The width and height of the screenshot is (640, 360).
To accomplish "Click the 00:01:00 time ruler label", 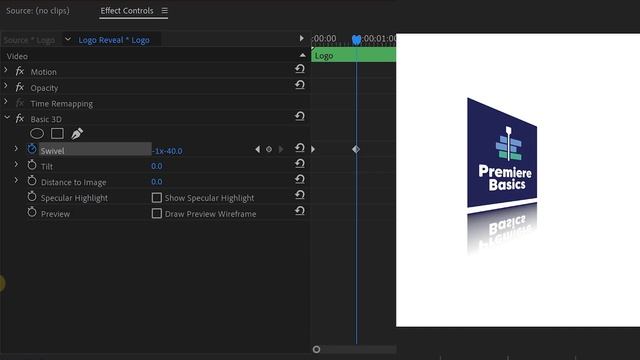I will click(380, 39).
